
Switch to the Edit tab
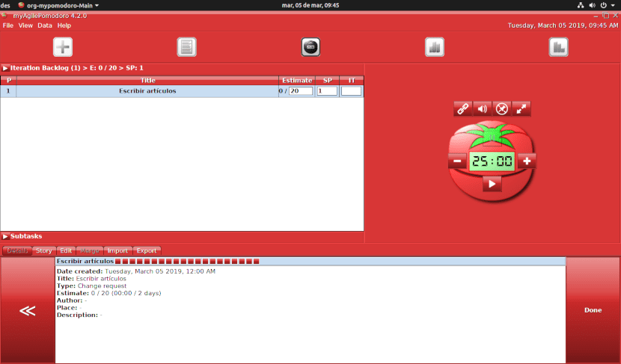[66, 250]
